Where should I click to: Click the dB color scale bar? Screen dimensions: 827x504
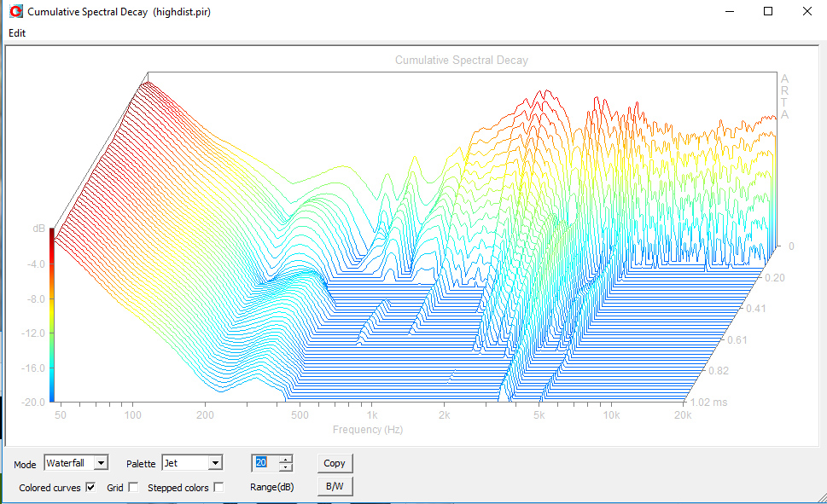pos(52,315)
